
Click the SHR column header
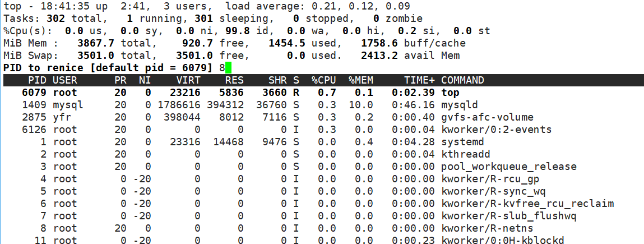[277, 81]
